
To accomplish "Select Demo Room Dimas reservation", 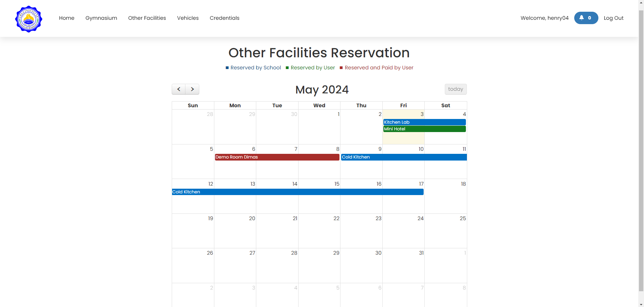I will click(x=277, y=157).
